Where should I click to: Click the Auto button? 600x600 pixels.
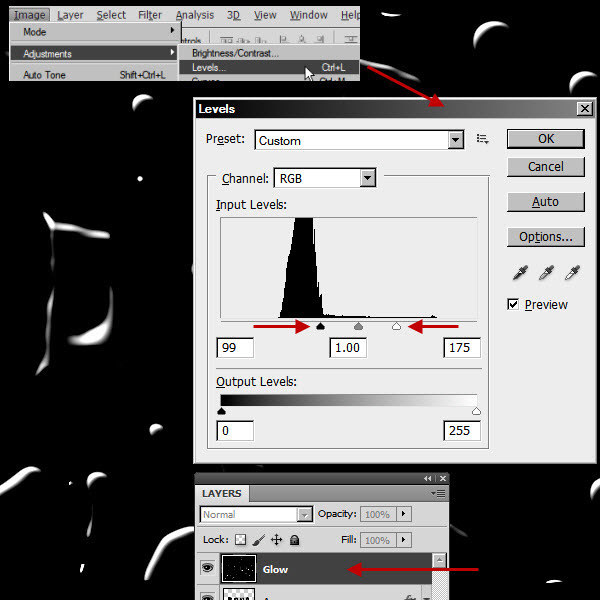(545, 202)
